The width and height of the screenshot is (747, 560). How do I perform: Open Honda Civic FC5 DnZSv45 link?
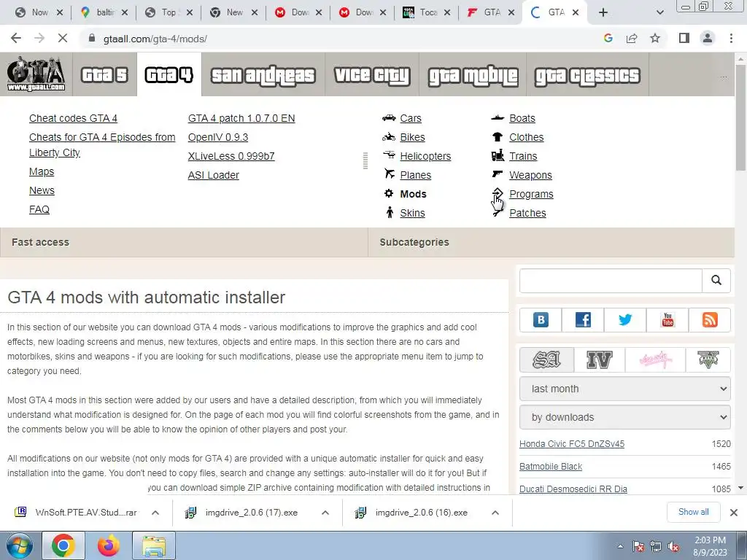[x=572, y=444]
